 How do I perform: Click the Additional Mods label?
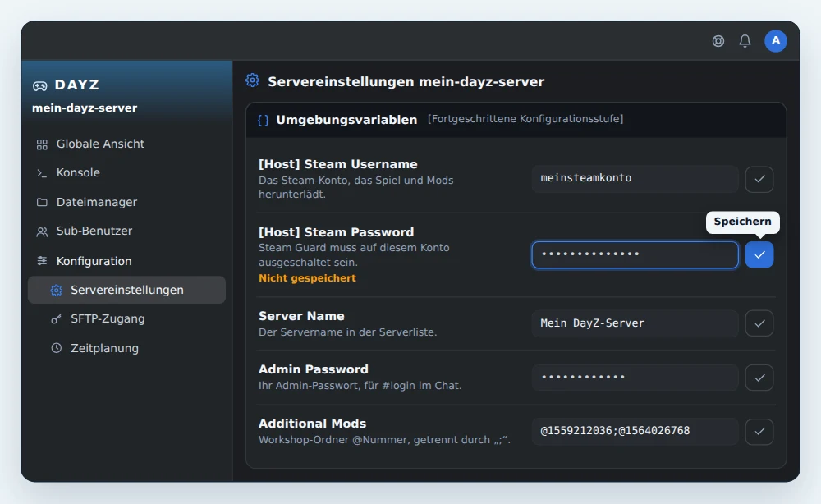[313, 424]
